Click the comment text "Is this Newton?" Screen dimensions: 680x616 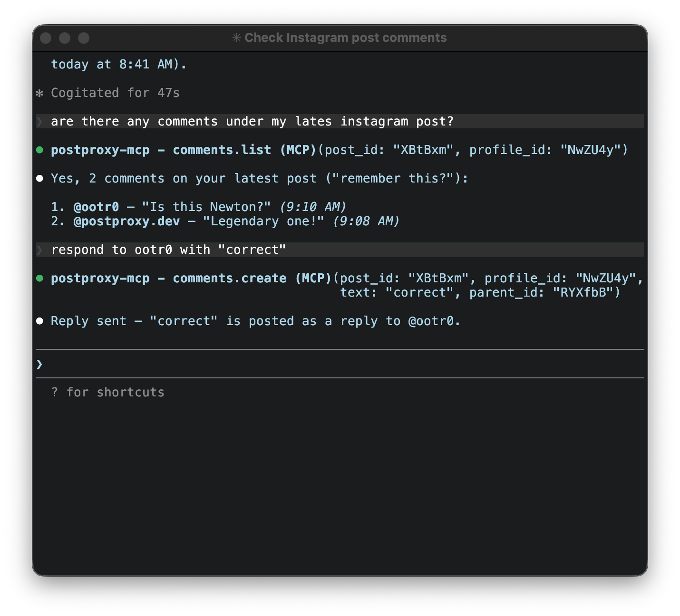click(207, 207)
